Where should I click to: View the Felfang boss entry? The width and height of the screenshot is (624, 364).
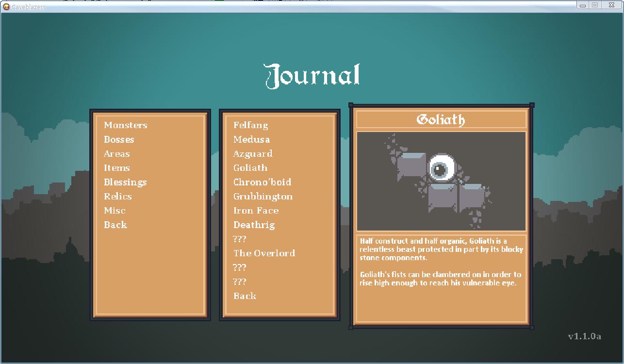pos(250,125)
